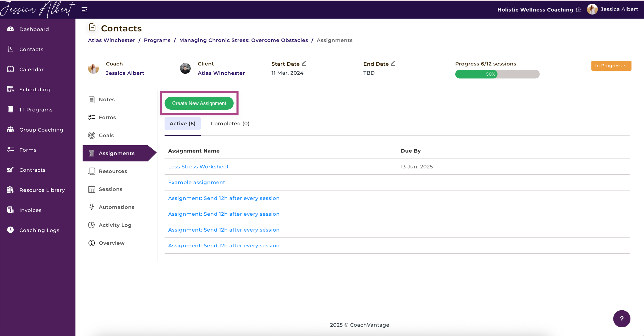644x336 pixels.
Task: Click the Invoices icon in sidebar
Action: pyautogui.click(x=10, y=210)
